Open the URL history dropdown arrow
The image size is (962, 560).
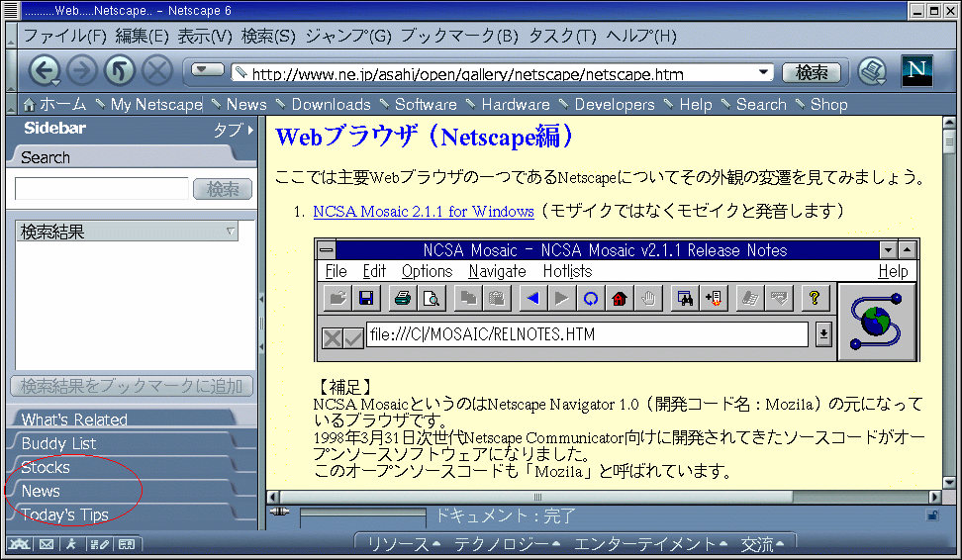(x=763, y=72)
